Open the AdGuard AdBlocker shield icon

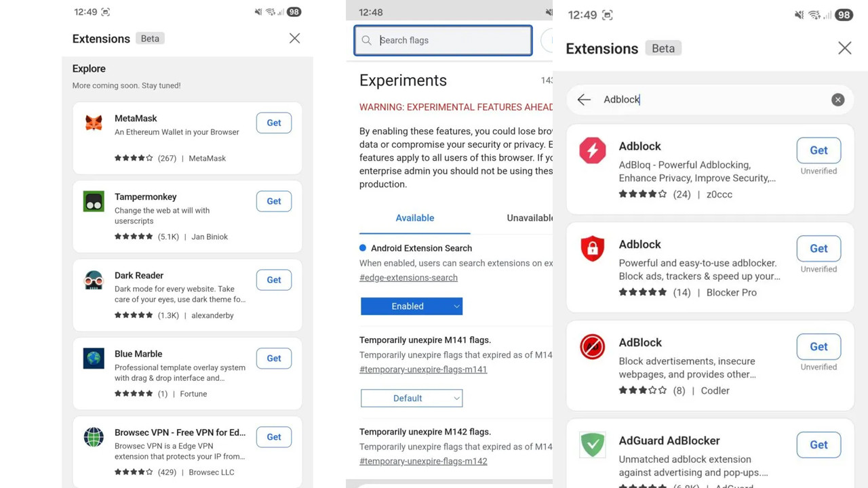pyautogui.click(x=592, y=445)
